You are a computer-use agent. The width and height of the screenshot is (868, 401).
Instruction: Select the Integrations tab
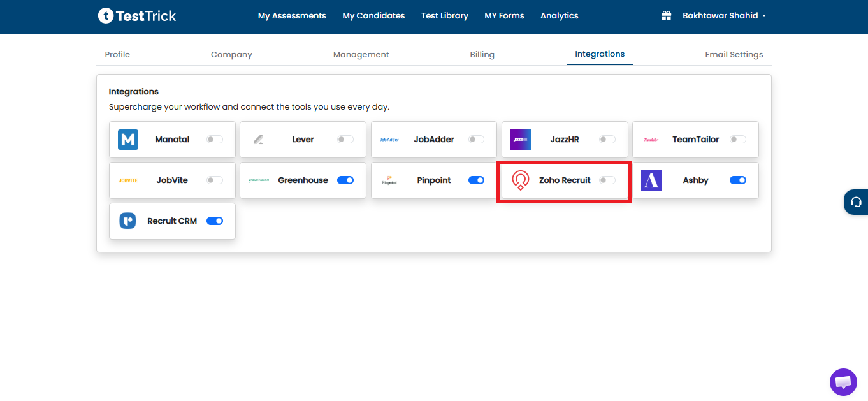[x=600, y=54]
